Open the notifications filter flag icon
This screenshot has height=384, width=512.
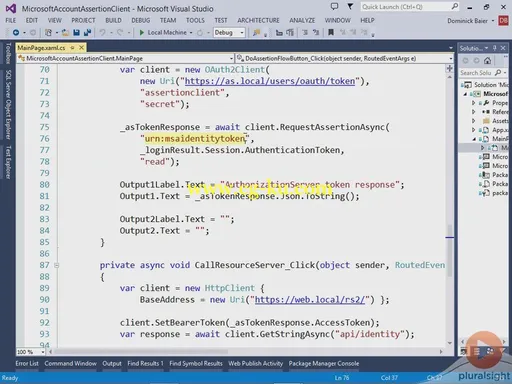coord(350,6)
